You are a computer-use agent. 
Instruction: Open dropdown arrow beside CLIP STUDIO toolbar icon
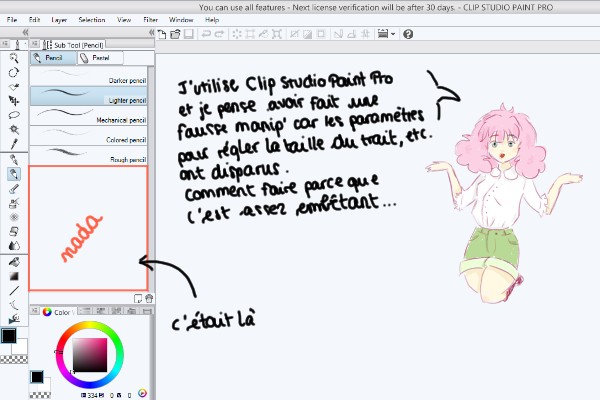click(x=392, y=33)
